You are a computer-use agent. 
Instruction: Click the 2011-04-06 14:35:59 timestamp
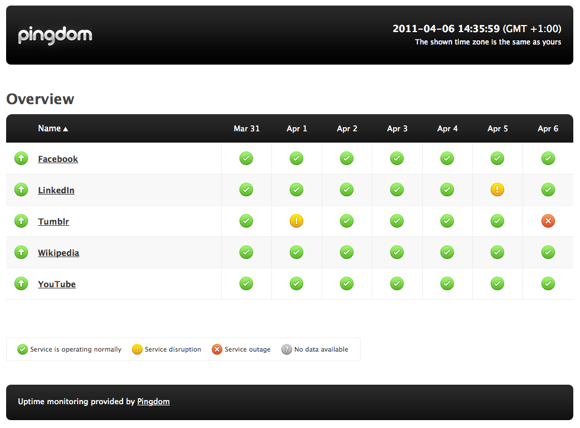point(446,29)
